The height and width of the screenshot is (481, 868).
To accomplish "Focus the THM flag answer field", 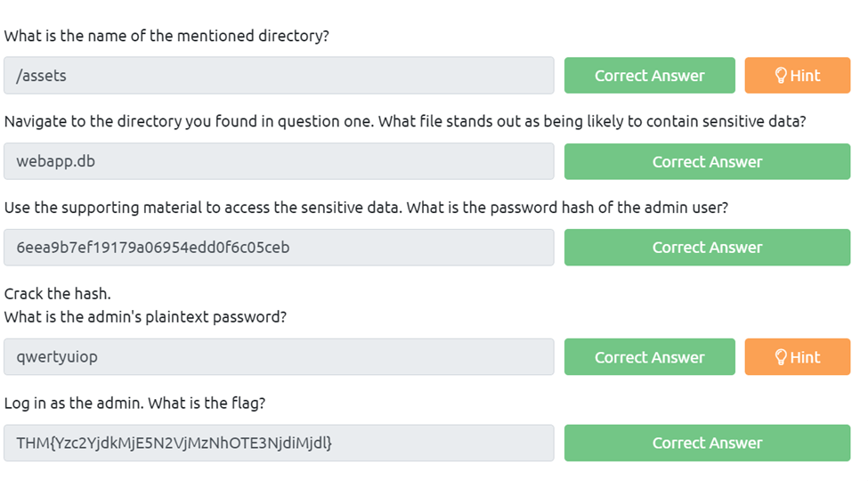I will click(x=279, y=443).
